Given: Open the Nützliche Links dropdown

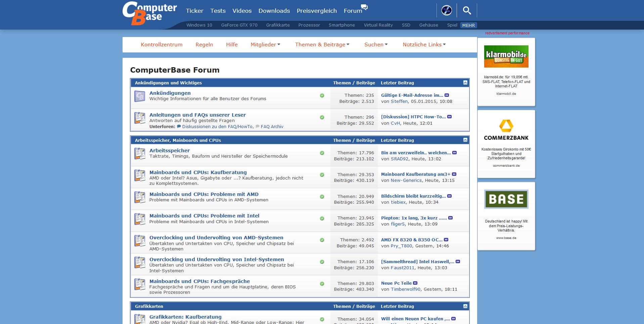Looking at the screenshot, I should pyautogui.click(x=424, y=45).
